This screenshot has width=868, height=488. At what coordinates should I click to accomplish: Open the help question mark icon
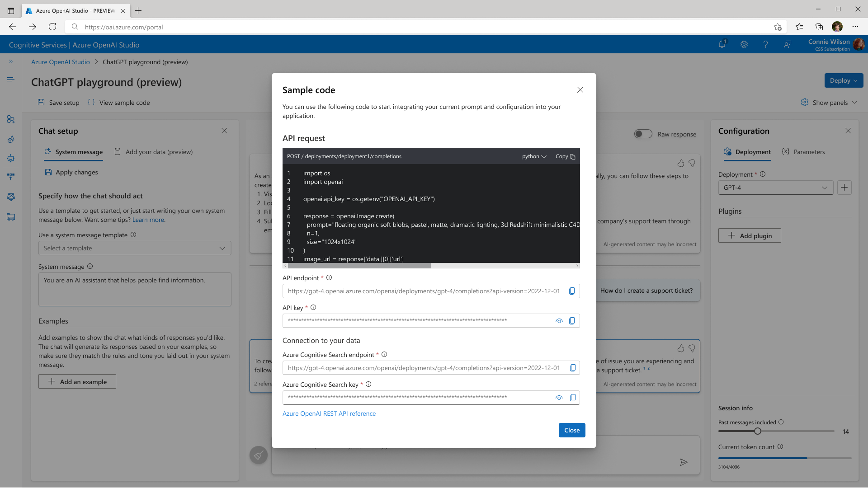(x=765, y=44)
